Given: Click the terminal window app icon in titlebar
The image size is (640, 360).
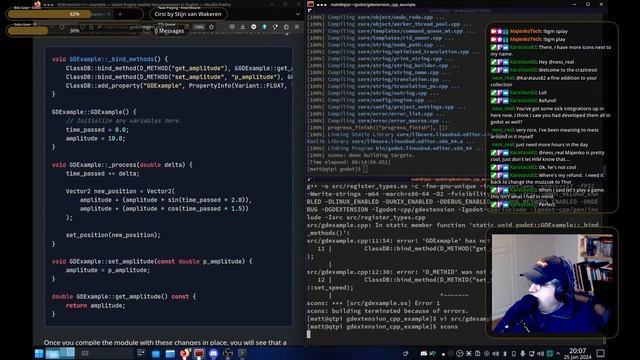Looking at the screenshot, I should [x=311, y=4].
